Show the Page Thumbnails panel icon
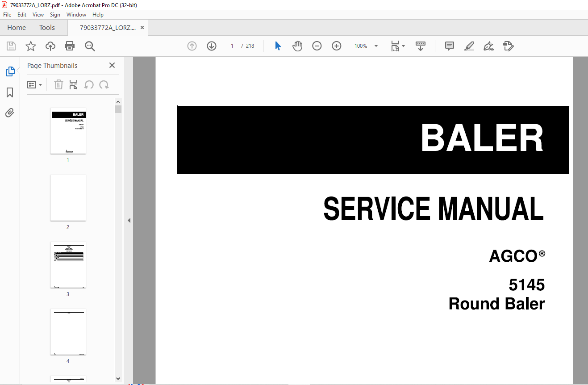 (10, 71)
